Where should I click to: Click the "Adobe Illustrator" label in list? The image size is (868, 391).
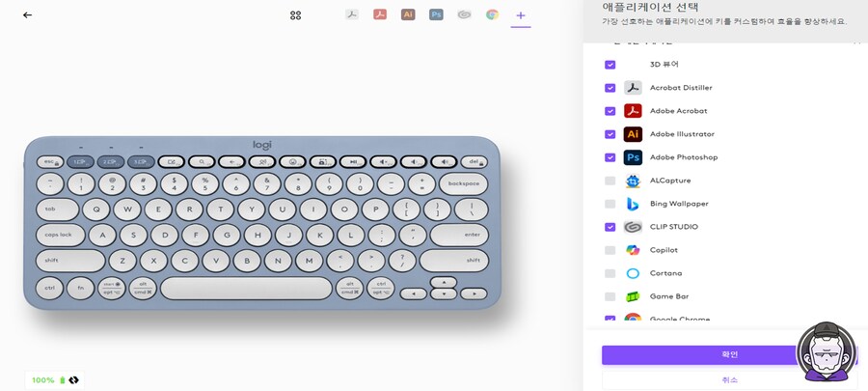(682, 134)
